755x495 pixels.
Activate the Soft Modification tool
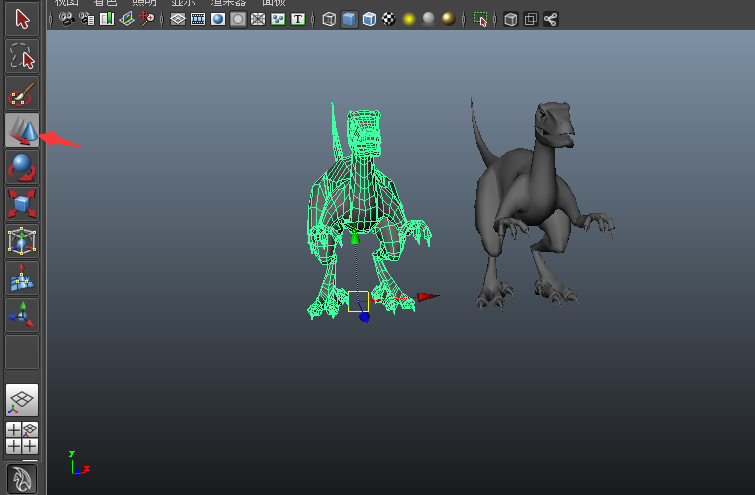point(22,278)
